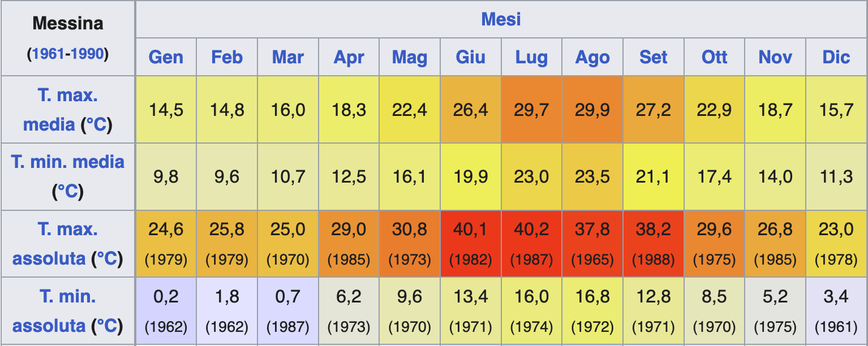868x346 pixels.
Task: Open the Apr column header link
Action: click(349, 57)
